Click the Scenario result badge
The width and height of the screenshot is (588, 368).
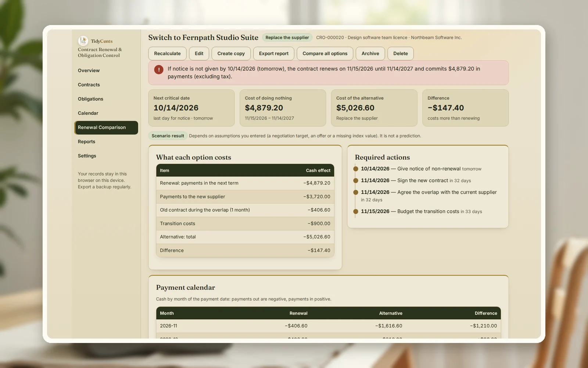[x=168, y=136]
